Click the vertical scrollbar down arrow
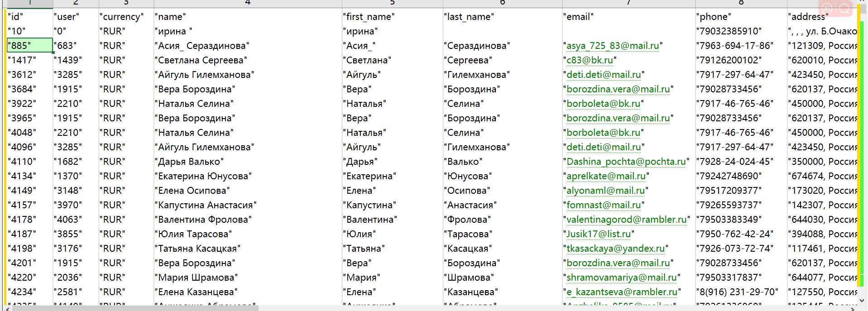868x311 pixels. pos(863,300)
